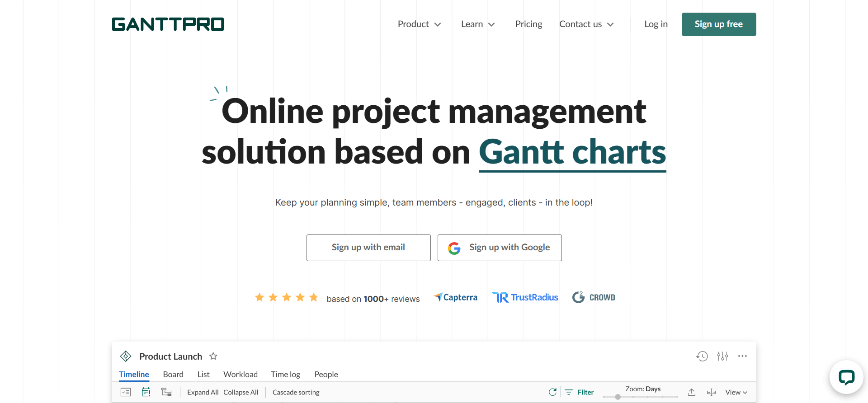Switch to the Workload tab
The width and height of the screenshot is (868, 403).
(241, 375)
